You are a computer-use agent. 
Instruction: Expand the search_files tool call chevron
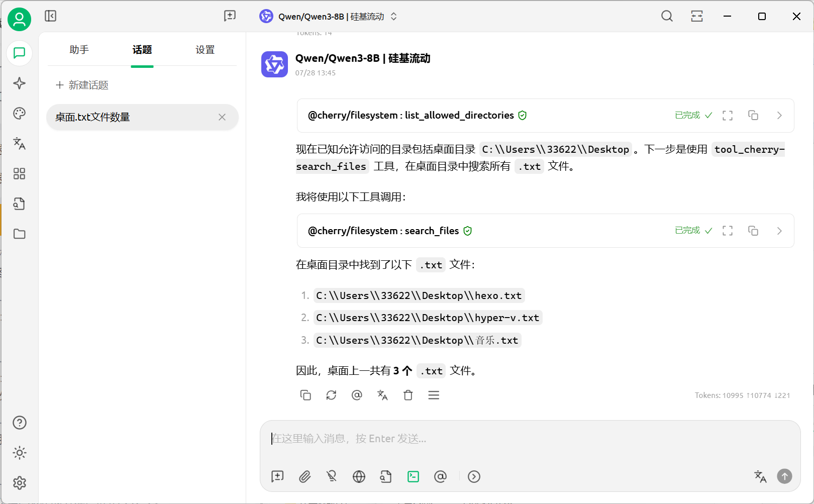(x=779, y=231)
